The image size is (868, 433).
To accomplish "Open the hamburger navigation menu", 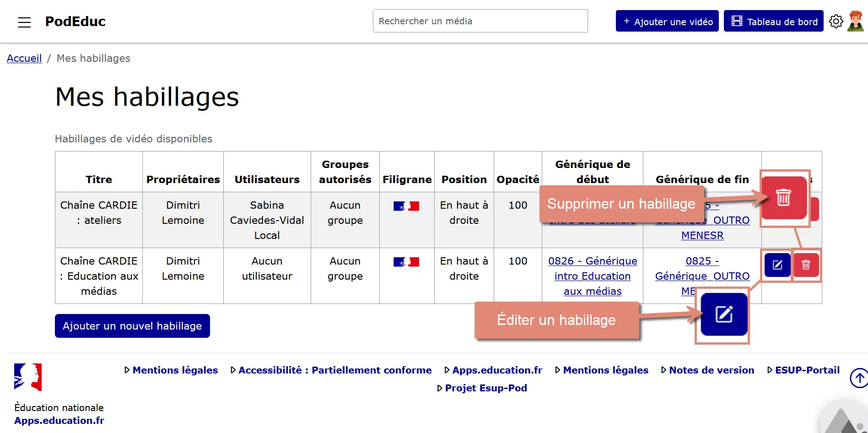I will (24, 22).
